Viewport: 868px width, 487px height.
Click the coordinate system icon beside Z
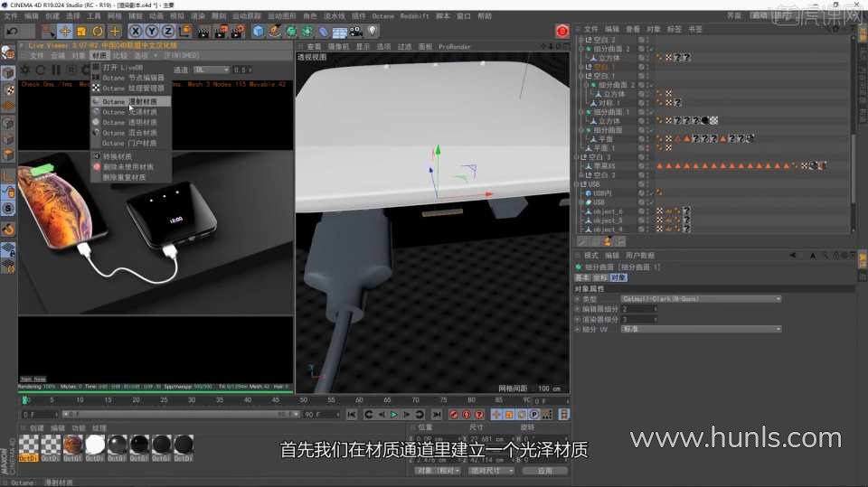pos(184,31)
